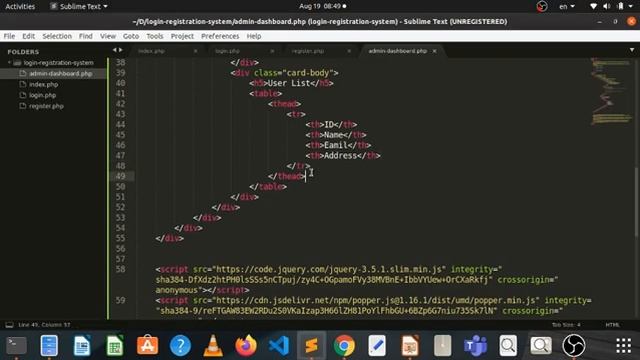
Task: Open the network wifi tray icon
Action: click(593, 6)
